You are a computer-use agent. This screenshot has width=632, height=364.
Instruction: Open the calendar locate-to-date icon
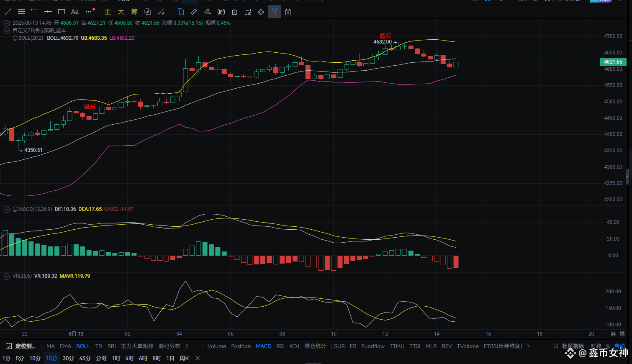tap(8, 346)
